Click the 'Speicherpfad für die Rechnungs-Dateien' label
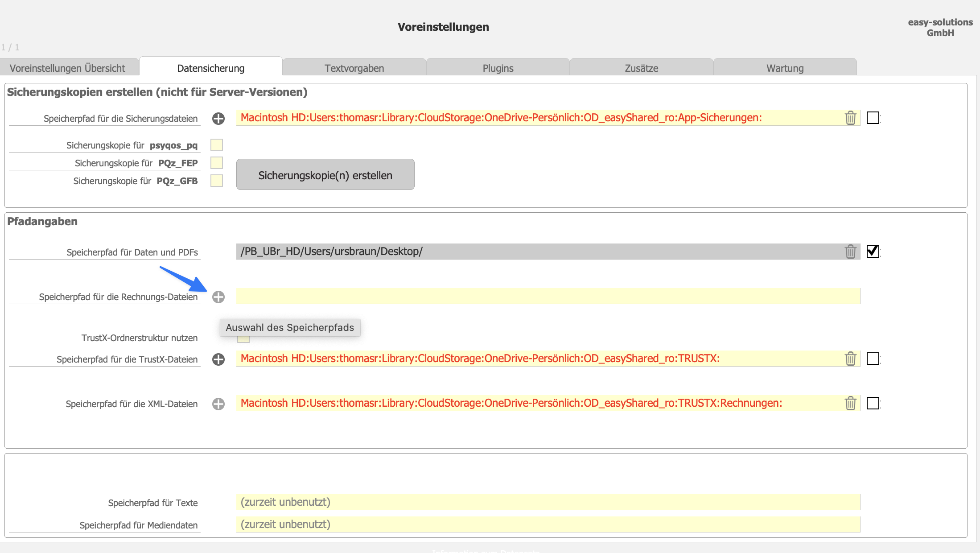 point(118,297)
